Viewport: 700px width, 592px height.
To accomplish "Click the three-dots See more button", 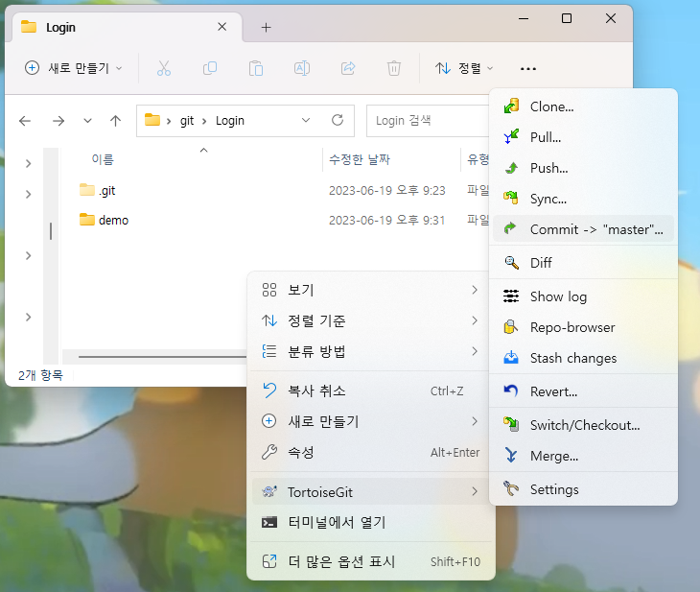I will coord(528,69).
